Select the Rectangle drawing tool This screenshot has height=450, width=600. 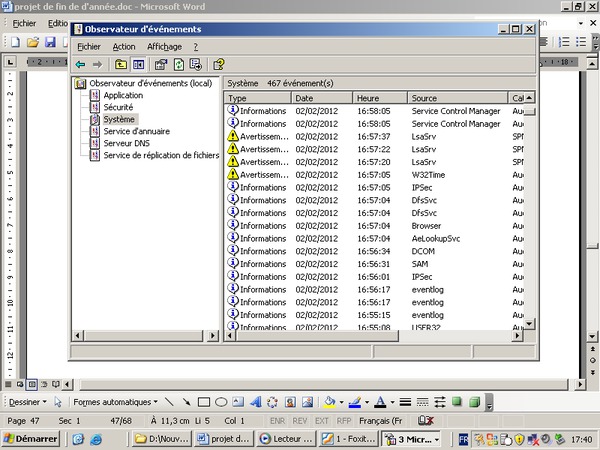(204, 402)
